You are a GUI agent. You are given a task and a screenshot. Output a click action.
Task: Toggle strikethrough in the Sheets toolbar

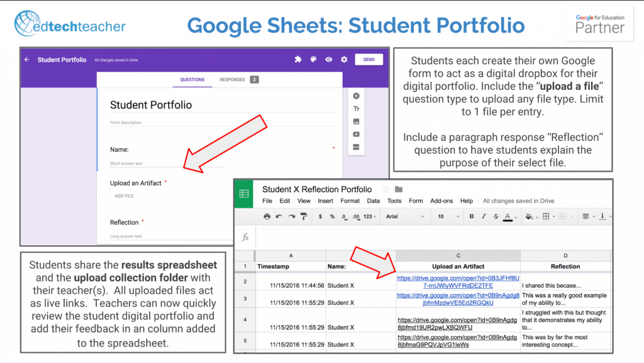coord(495,216)
